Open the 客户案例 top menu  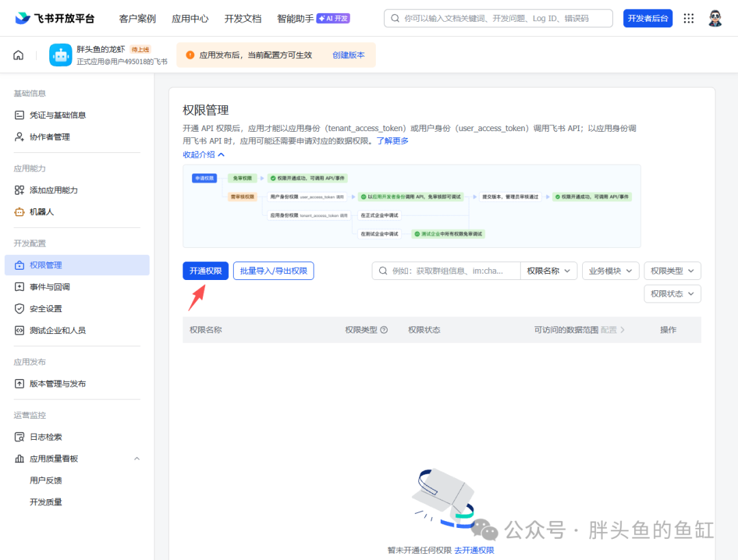point(137,18)
